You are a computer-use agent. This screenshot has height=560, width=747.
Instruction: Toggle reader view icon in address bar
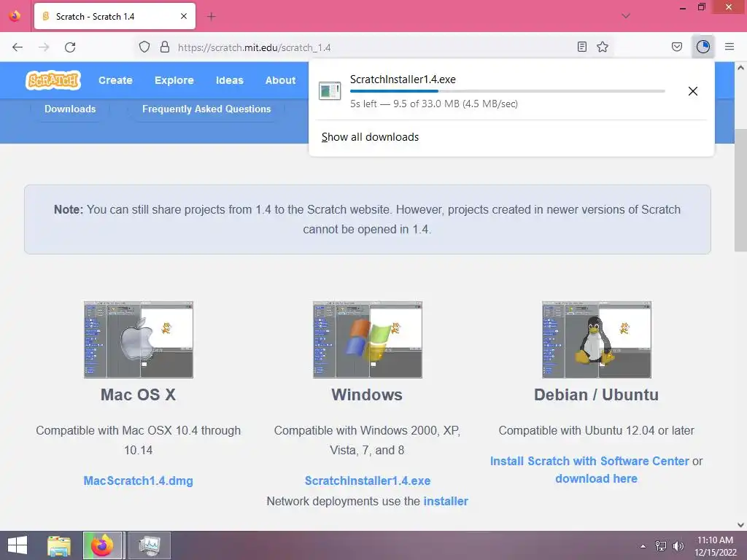click(x=581, y=47)
